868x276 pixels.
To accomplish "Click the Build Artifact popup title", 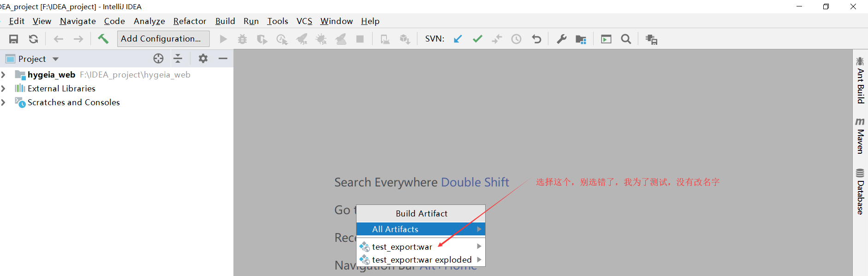I will (422, 213).
